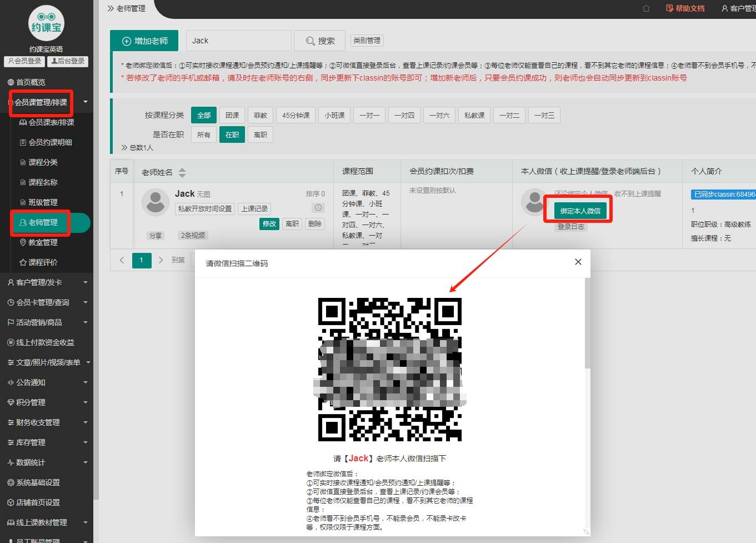Image resolution: width=756 pixels, height=543 pixels.
Task: Click 会员登录 member login button
Action: pos(24,61)
